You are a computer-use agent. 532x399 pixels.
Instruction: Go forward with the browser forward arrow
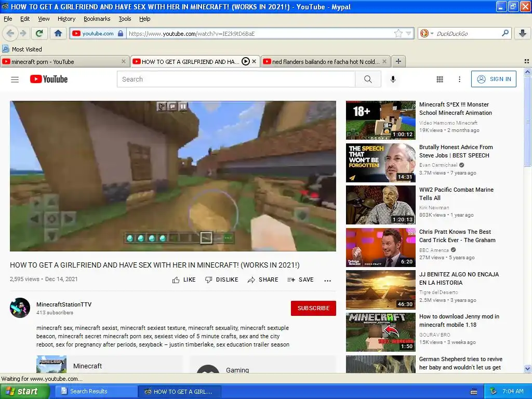click(x=23, y=33)
